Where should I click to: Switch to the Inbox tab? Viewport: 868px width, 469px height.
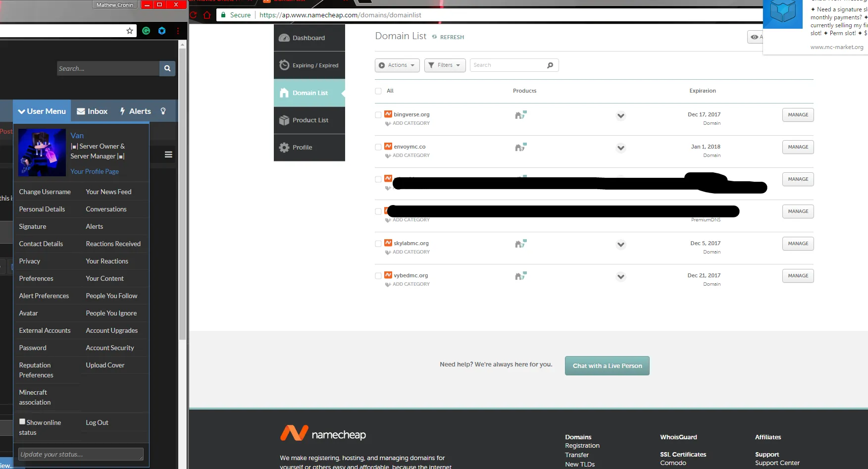92,111
